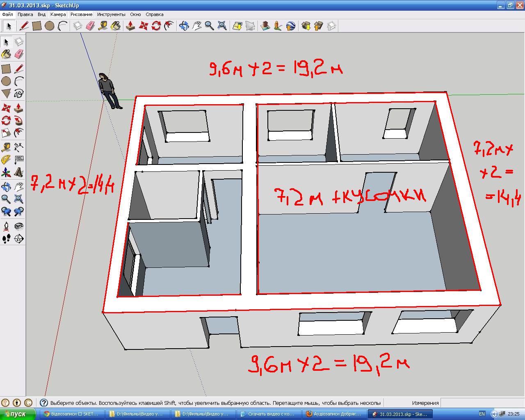Click the human scale figure in the viewport
The height and width of the screenshot is (420, 525).
pos(110,91)
